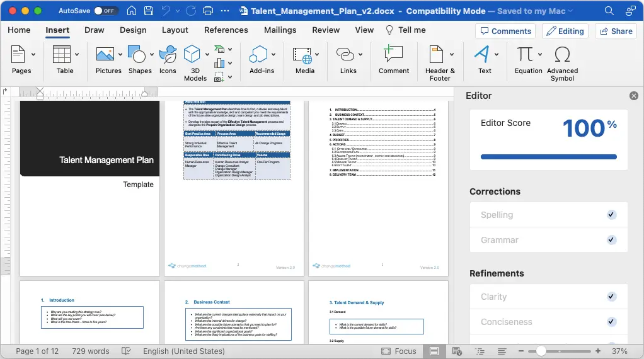The height and width of the screenshot is (359, 644).
Task: Click the SmartArt icon
Action: (x=220, y=50)
